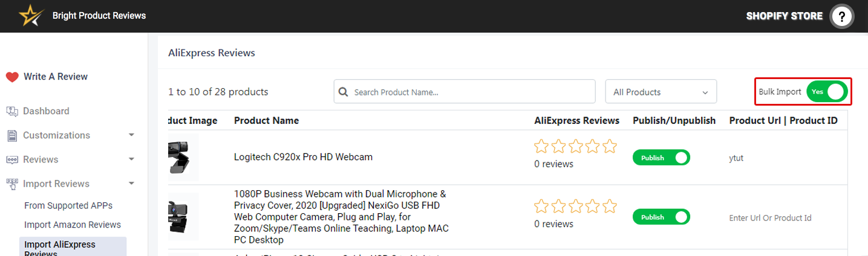Expand the Customizations menu arrow
This screenshot has height=256, width=868.
coord(131,135)
